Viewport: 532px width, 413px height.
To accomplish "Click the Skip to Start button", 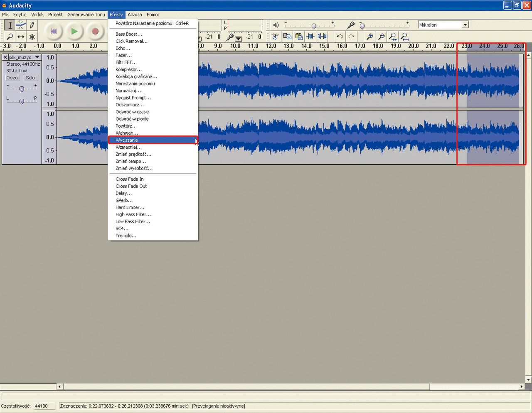I will pyautogui.click(x=53, y=31).
